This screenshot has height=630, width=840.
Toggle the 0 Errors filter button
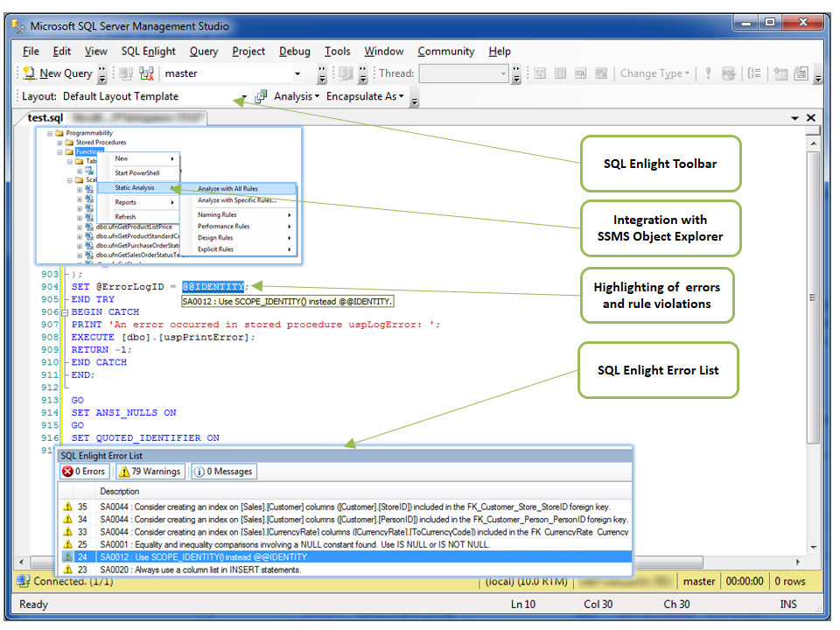(84, 472)
